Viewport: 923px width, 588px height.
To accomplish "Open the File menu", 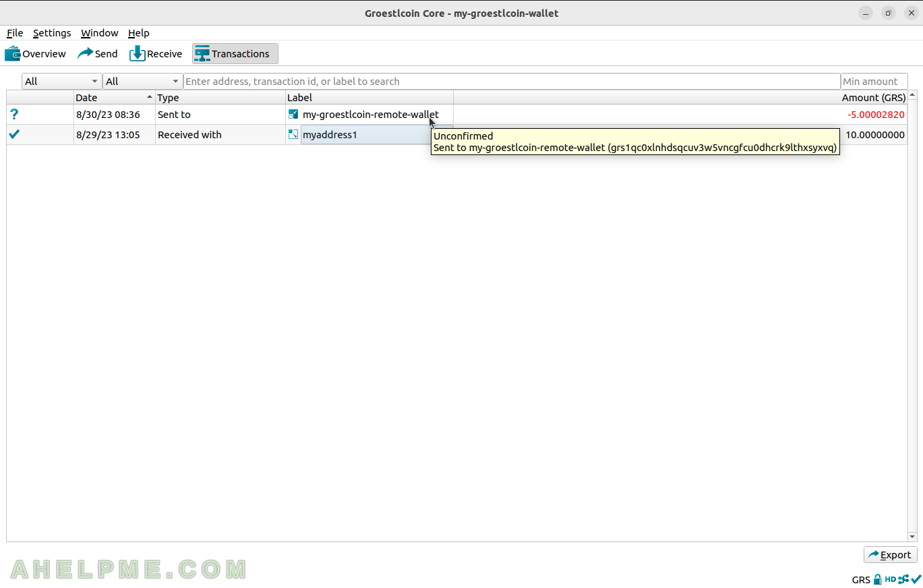I will pos(15,33).
